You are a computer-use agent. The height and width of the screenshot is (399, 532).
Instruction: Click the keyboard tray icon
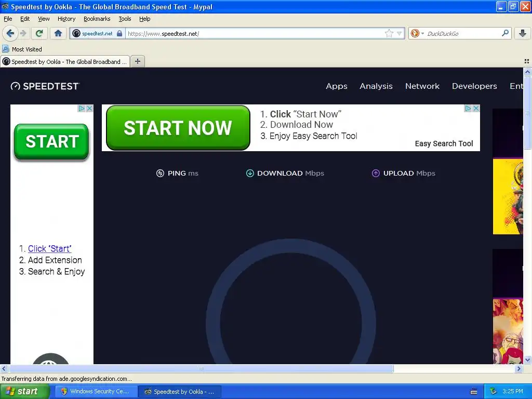tap(474, 392)
